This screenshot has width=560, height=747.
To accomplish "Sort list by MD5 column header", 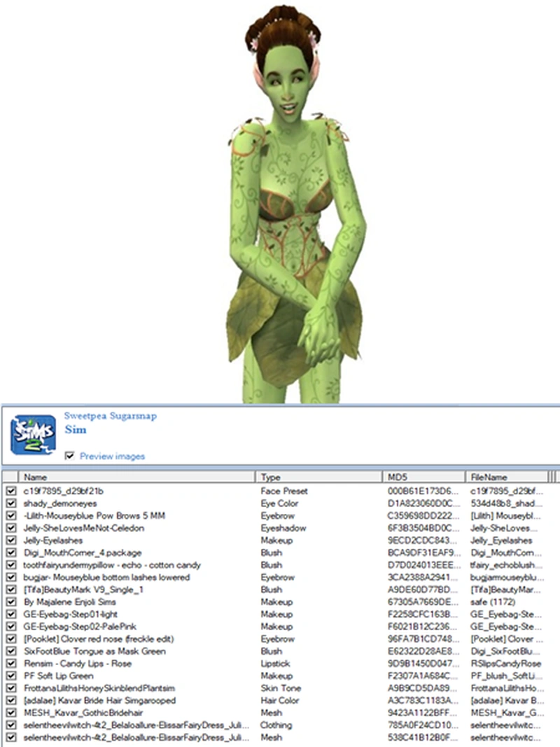I will pos(422,477).
